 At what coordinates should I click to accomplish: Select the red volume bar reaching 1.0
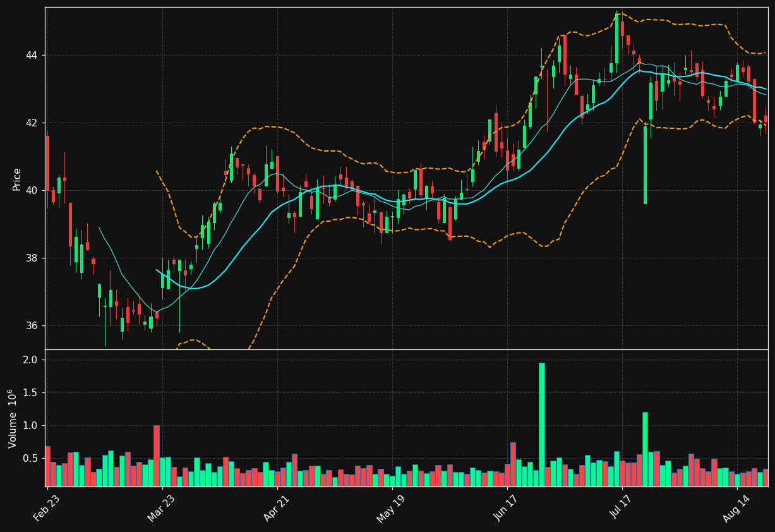click(157, 456)
